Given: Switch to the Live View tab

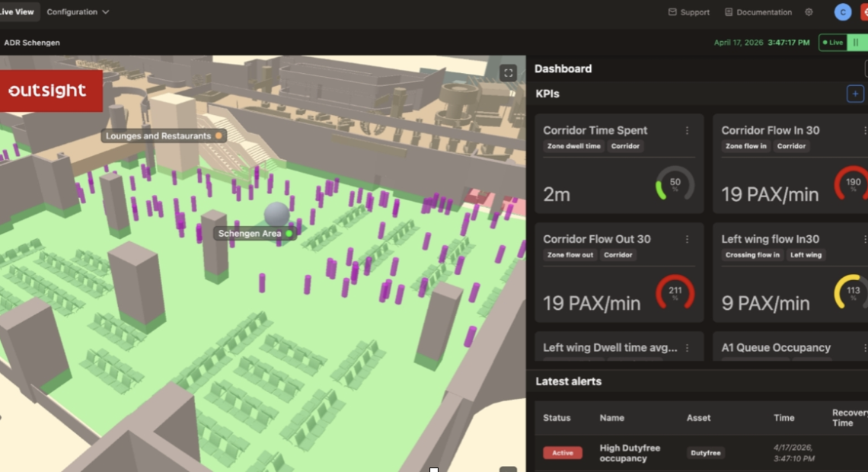Looking at the screenshot, I should pyautogui.click(x=18, y=12).
